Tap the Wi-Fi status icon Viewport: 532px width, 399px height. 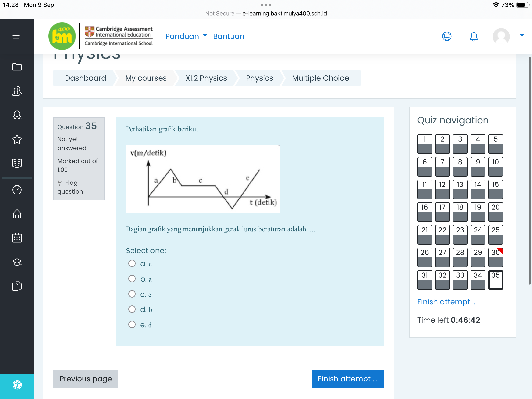pyautogui.click(x=496, y=5)
